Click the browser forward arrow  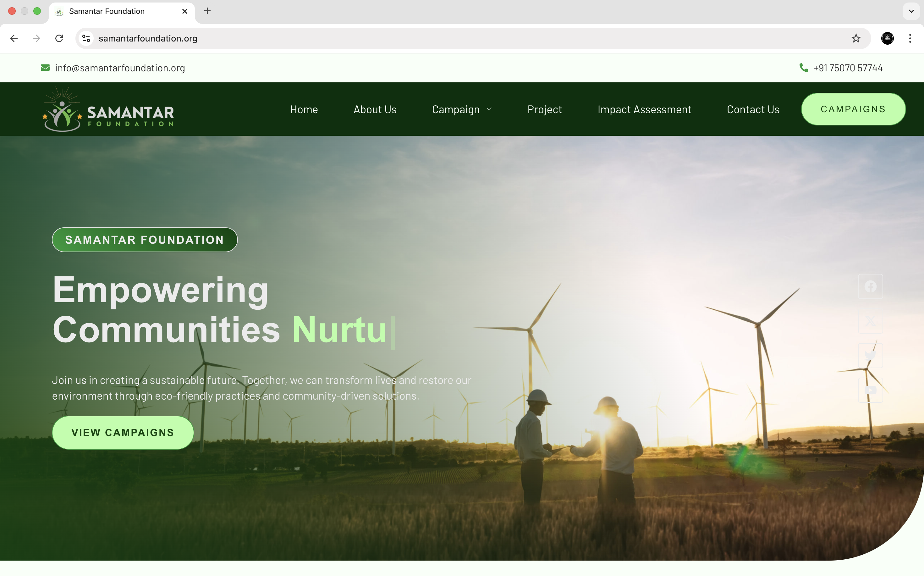pos(36,38)
